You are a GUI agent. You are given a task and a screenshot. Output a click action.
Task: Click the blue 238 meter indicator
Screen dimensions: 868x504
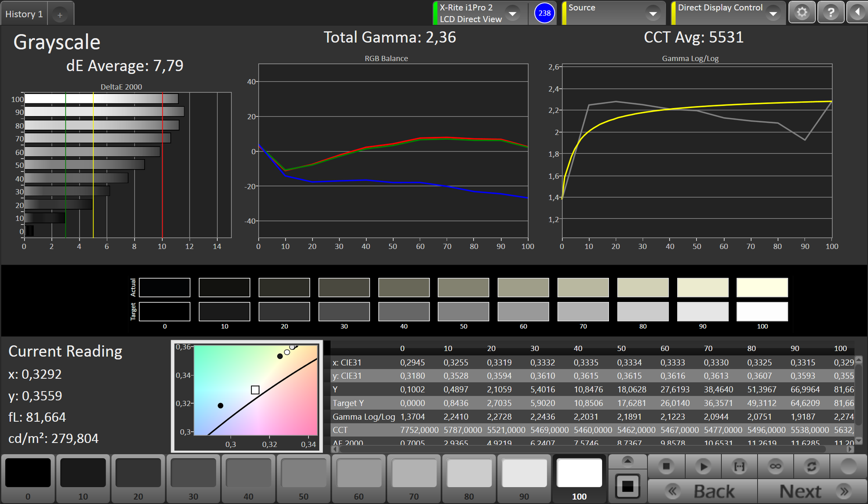(544, 13)
